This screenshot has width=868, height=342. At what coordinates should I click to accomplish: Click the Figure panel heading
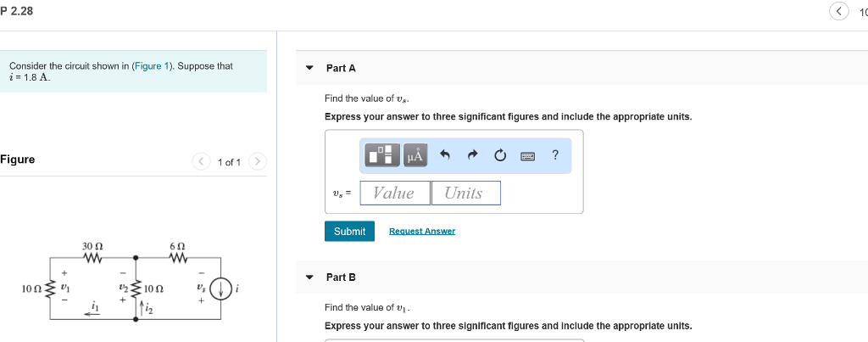click(18, 160)
